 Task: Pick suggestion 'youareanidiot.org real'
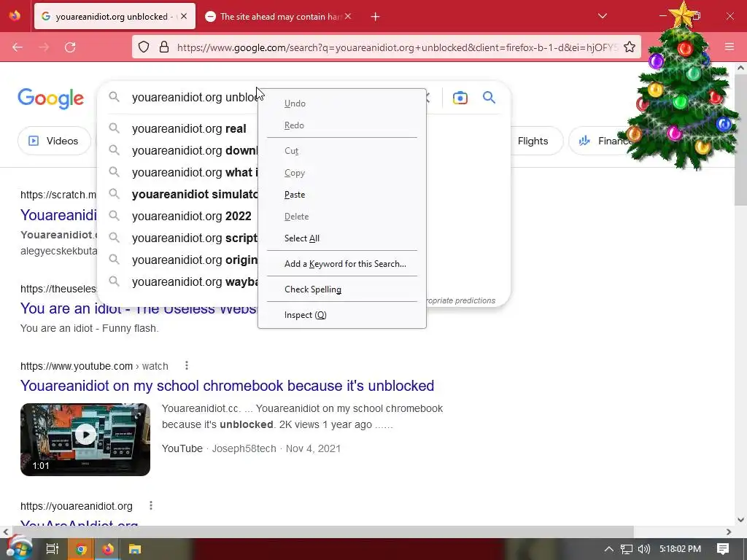coord(189,128)
